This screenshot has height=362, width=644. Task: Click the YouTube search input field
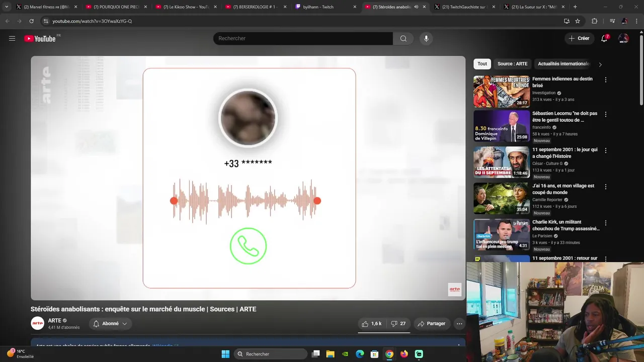click(x=303, y=39)
